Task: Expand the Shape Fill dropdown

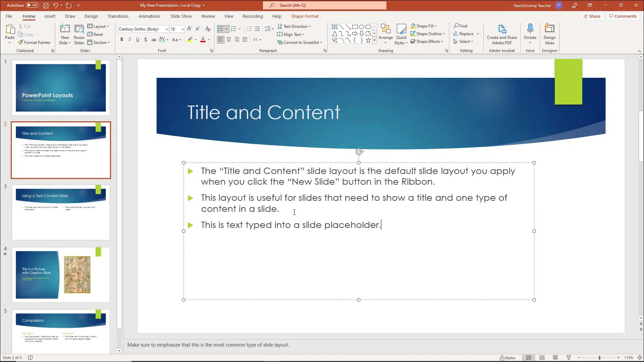Action: 436,26
